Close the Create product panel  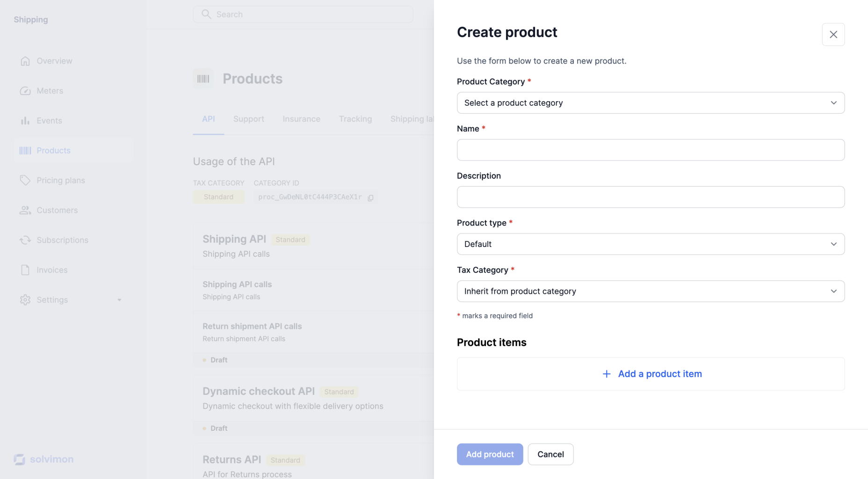coord(833,35)
